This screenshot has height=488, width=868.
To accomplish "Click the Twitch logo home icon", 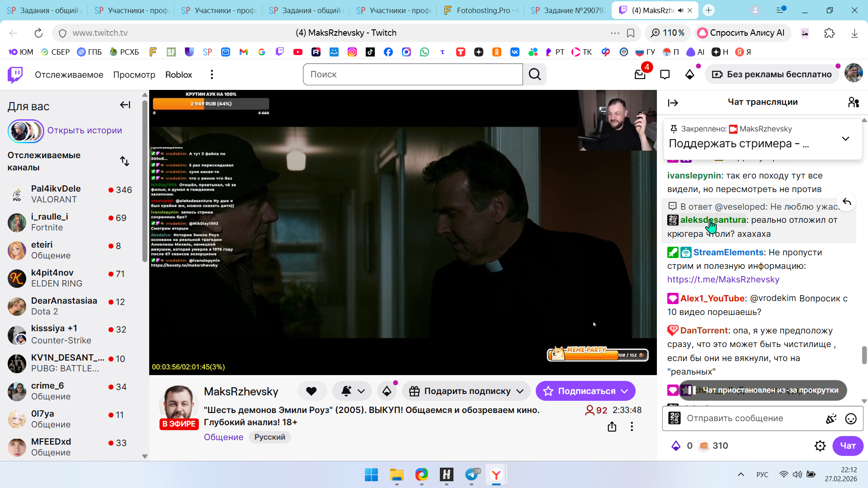I will 15,75.
